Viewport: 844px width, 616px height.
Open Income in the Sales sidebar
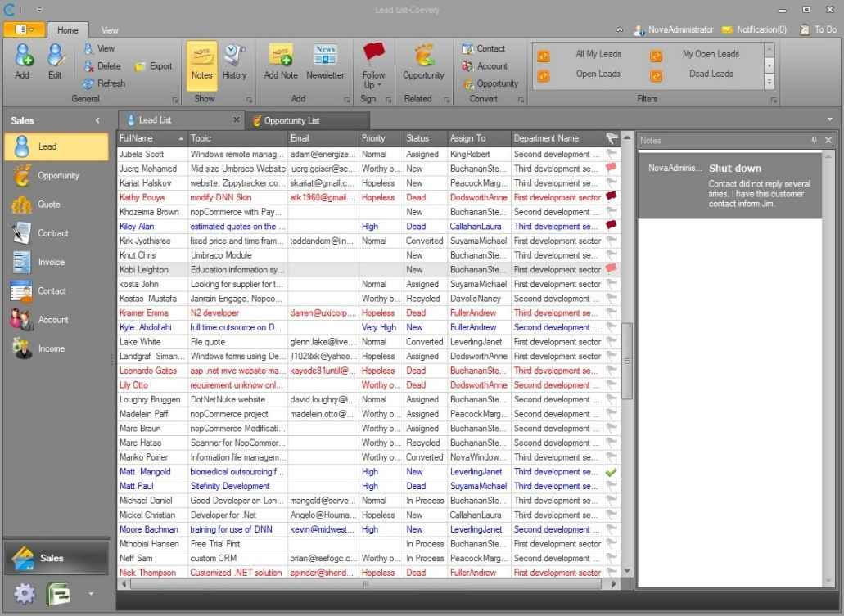[51, 349]
